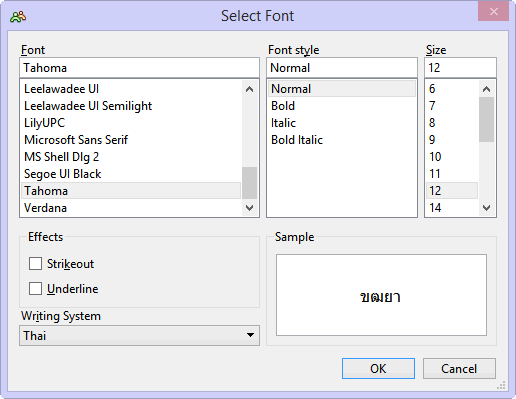Select size 7 in list

pyautogui.click(x=452, y=106)
